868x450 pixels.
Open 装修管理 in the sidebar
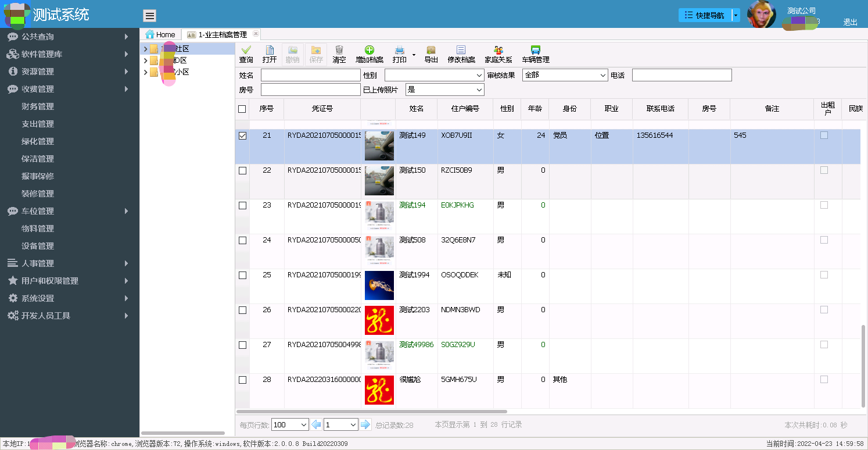(x=38, y=194)
